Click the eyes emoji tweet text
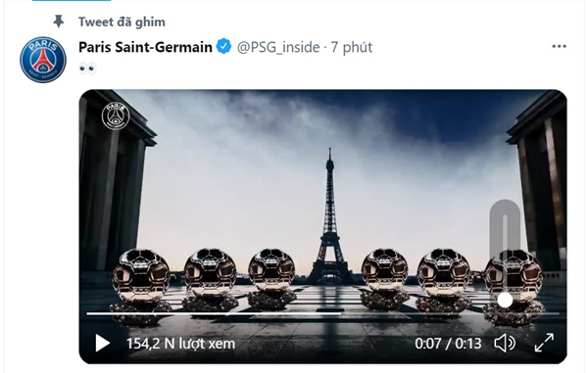The image size is (588, 373). (88, 69)
